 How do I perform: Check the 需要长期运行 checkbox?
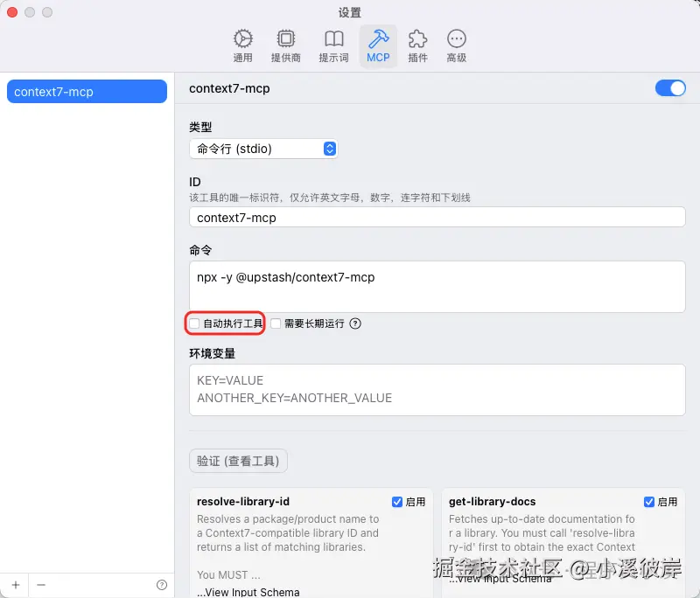pyautogui.click(x=276, y=323)
